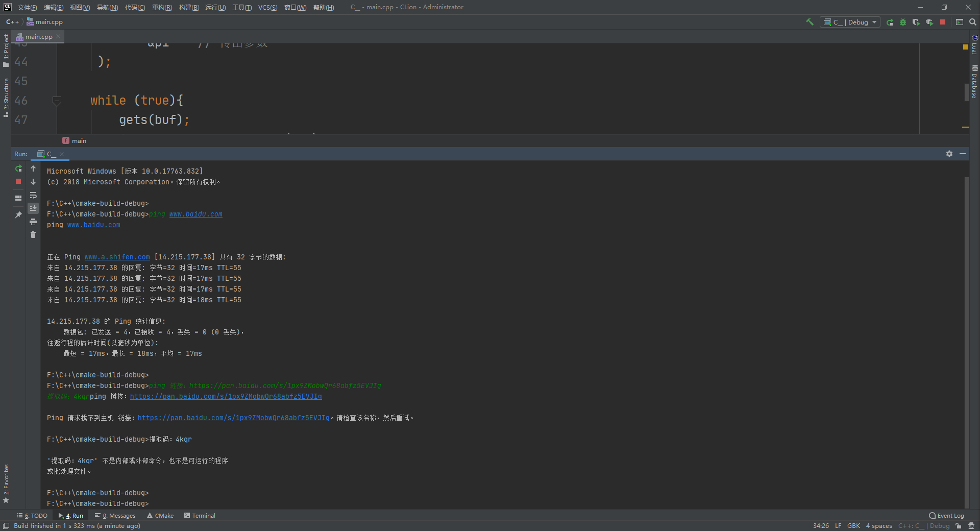Open the CMake tool window

[160, 516]
